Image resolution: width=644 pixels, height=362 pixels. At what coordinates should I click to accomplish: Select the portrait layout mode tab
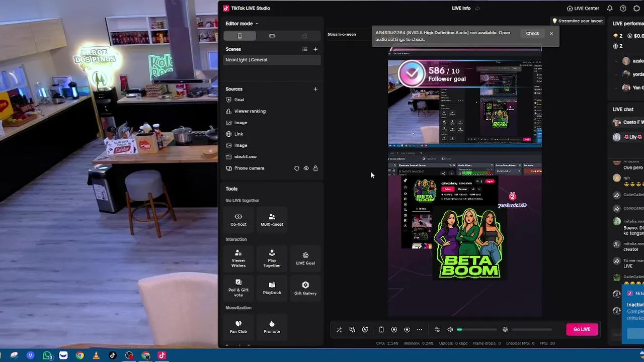[239, 36]
